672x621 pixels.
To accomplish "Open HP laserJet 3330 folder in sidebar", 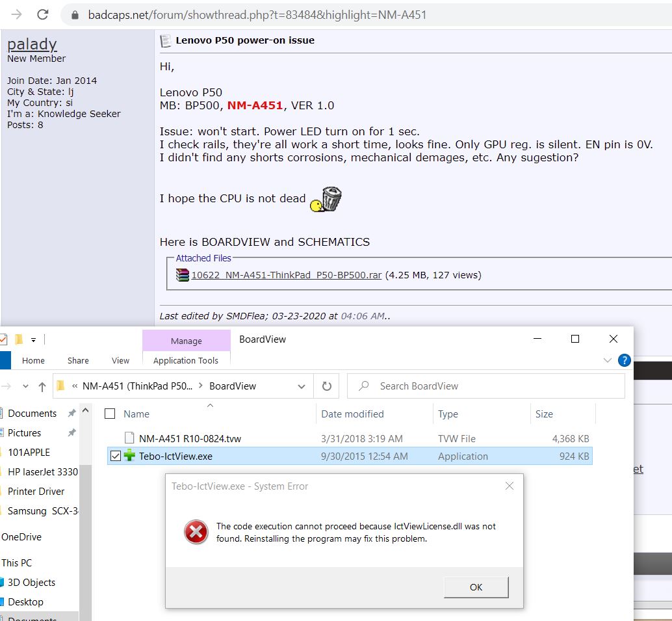I will [43, 471].
